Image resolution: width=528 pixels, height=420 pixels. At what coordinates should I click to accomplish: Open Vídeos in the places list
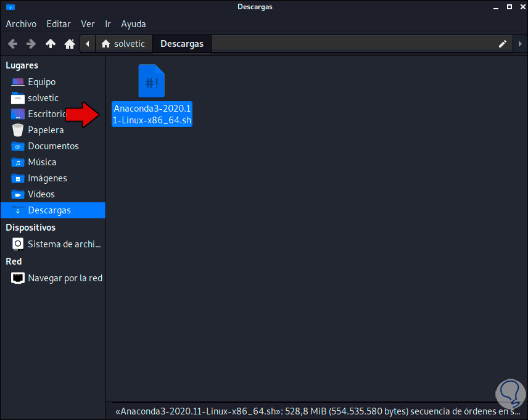tap(53, 194)
